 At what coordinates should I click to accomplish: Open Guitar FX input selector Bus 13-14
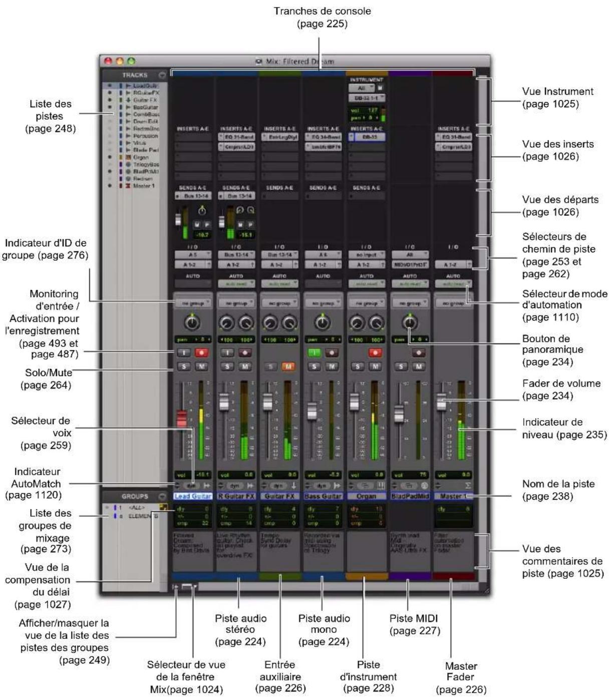click(280, 255)
